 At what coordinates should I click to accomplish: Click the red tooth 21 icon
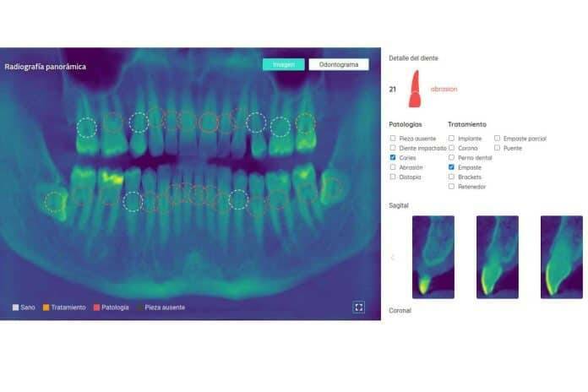[414, 89]
